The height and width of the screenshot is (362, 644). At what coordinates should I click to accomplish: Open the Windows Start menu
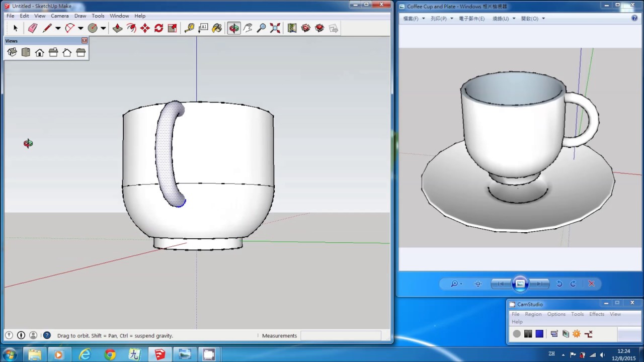coord(10,355)
